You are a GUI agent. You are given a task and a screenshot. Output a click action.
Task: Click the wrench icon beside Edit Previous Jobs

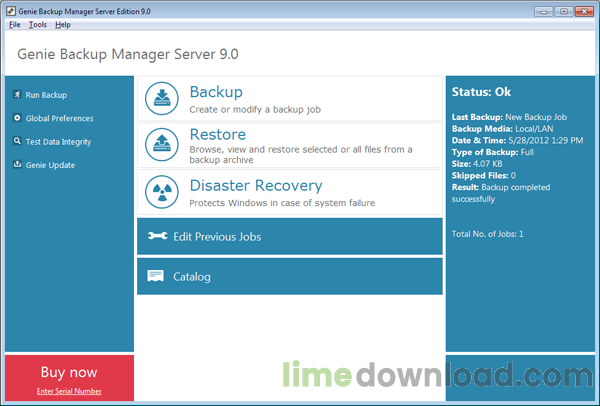pos(158,236)
